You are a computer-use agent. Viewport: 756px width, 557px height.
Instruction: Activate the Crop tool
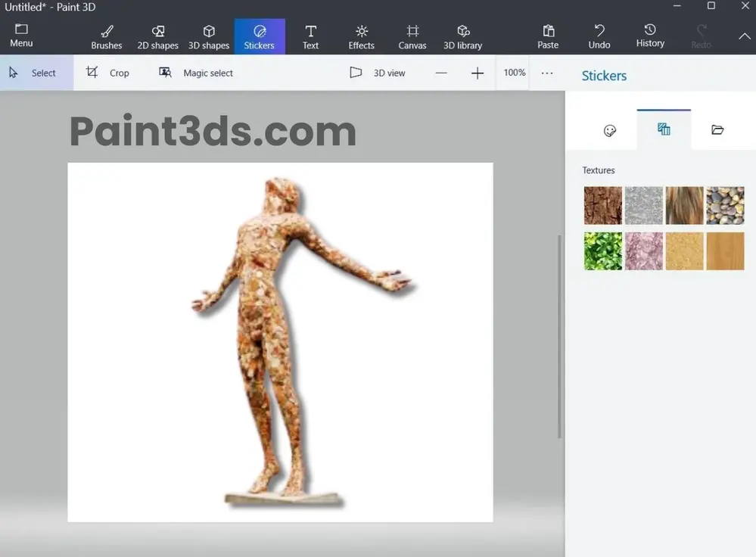coord(108,72)
